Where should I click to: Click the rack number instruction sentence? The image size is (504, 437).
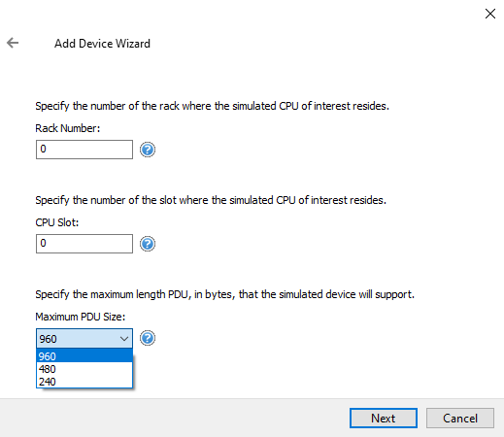click(x=212, y=106)
